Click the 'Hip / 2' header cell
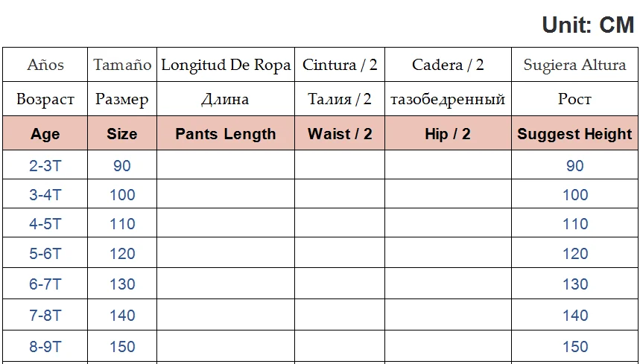This screenshot has height=364, width=640. (448, 134)
